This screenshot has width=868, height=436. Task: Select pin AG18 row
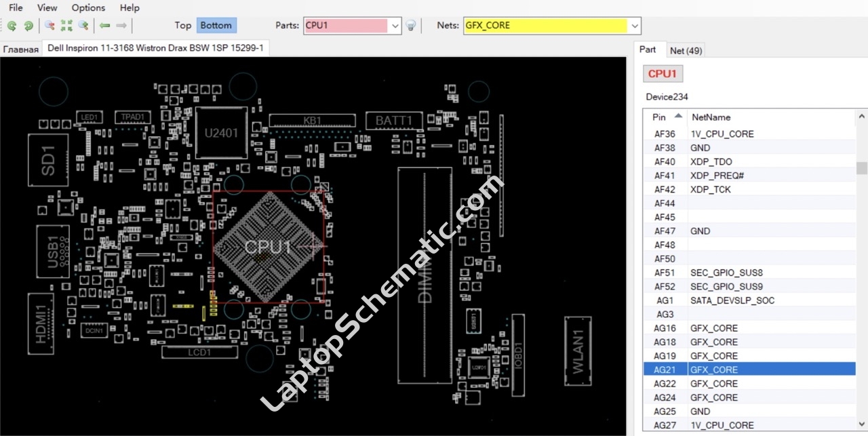click(x=749, y=342)
